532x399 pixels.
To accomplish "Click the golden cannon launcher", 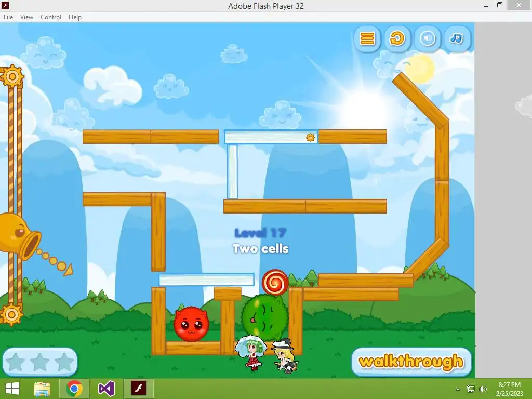I will [20, 237].
